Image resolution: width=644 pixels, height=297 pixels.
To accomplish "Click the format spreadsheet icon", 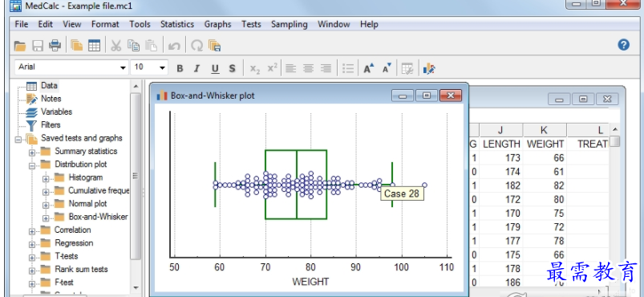I will [x=407, y=69].
